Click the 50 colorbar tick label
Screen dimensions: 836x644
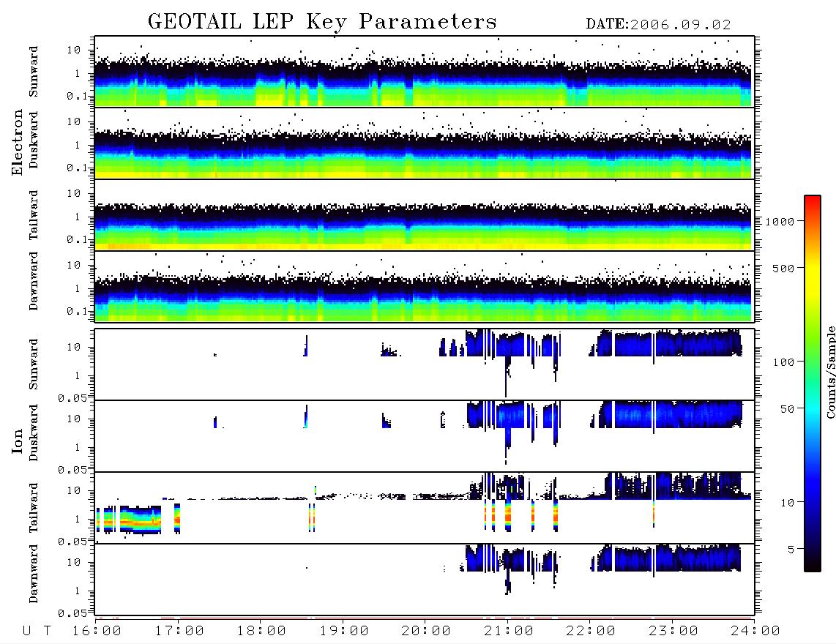[787, 409]
